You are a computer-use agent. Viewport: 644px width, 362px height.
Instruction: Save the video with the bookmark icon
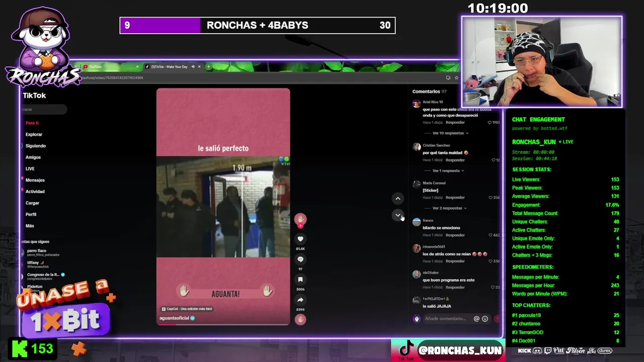[x=300, y=280]
